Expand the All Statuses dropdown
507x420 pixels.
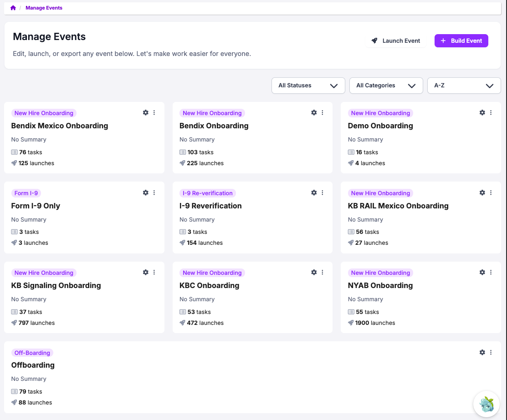click(x=308, y=86)
